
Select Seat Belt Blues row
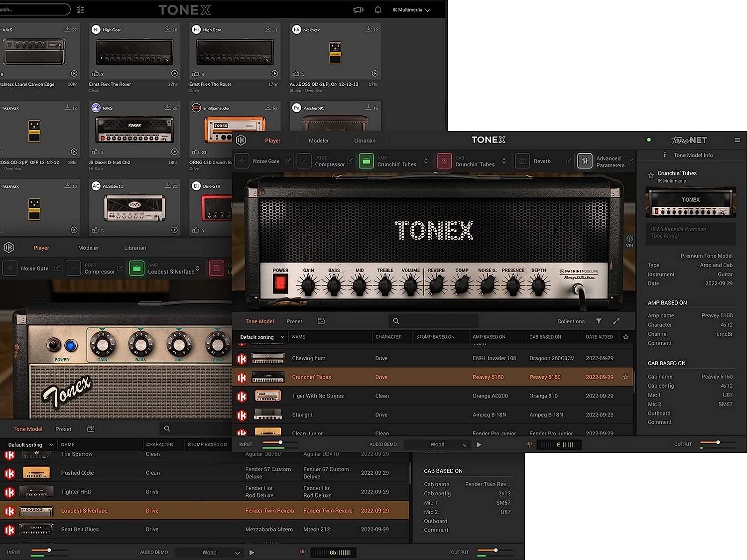pos(204,529)
